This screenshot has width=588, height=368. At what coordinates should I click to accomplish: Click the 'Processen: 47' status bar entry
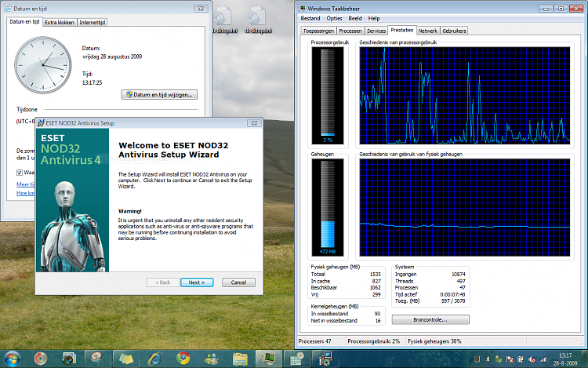[314, 341]
